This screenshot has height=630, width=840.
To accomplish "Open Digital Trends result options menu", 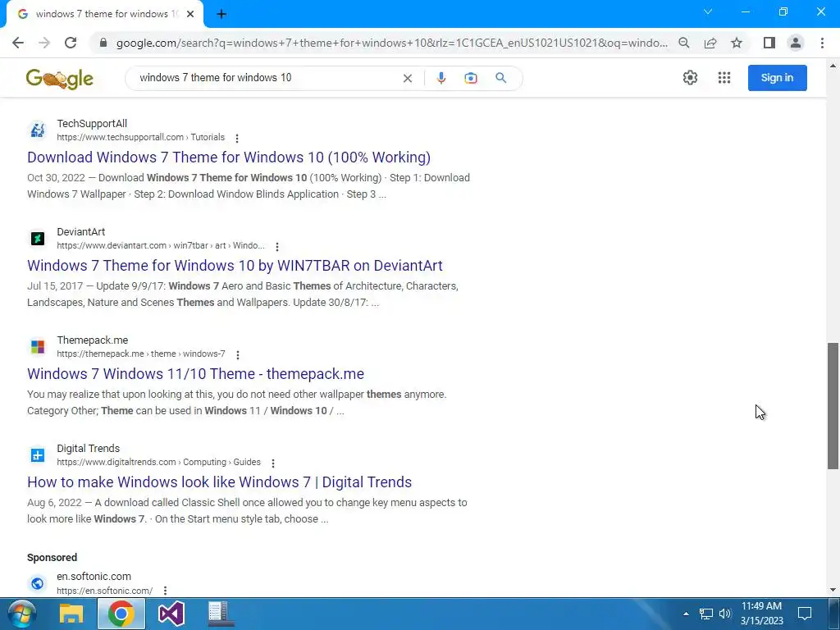I will [x=273, y=463].
